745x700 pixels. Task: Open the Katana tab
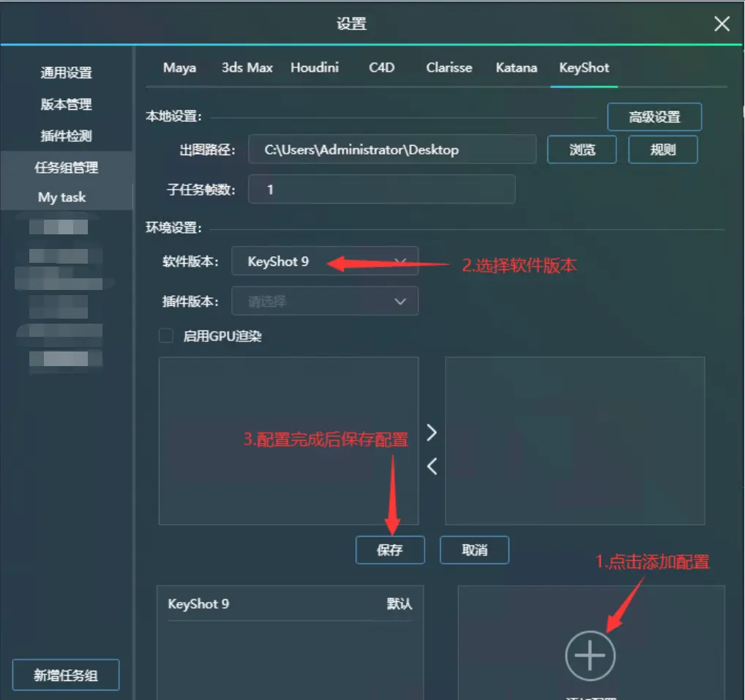517,68
